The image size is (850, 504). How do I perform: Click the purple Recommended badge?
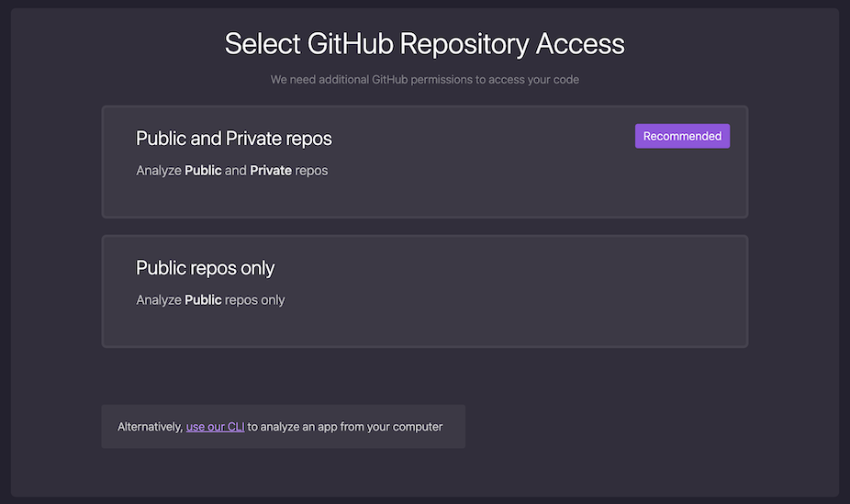click(682, 136)
